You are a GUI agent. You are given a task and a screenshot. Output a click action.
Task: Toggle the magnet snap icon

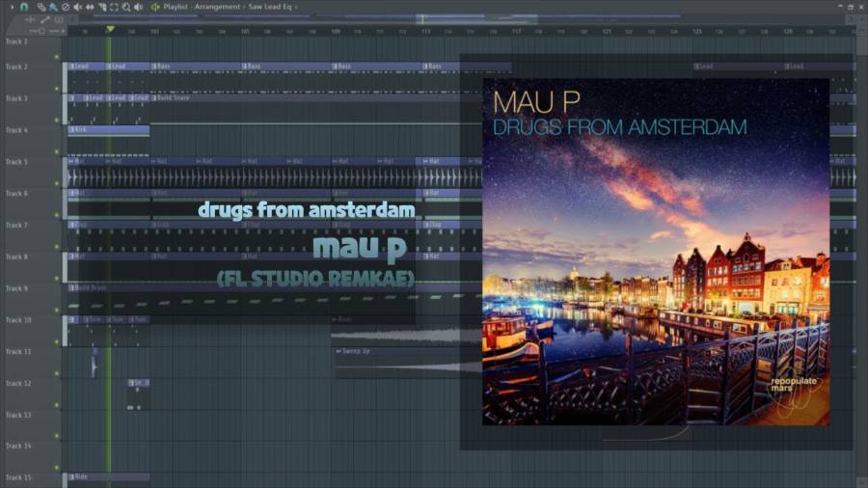24,7
